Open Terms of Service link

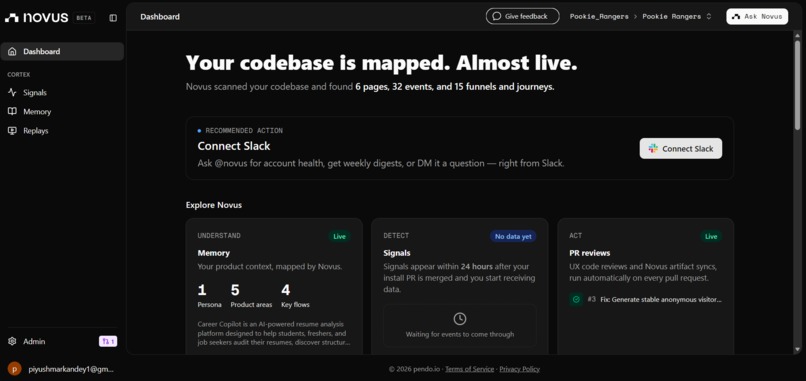click(x=469, y=369)
